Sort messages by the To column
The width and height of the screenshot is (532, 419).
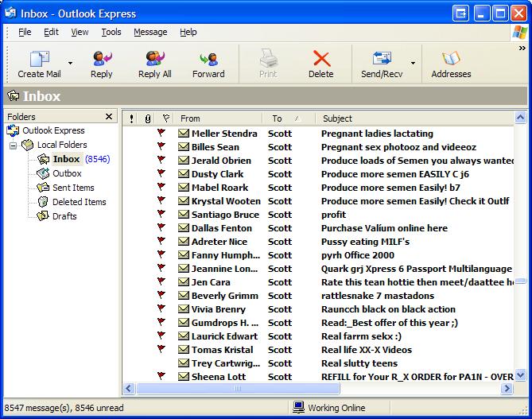pyautogui.click(x=289, y=118)
